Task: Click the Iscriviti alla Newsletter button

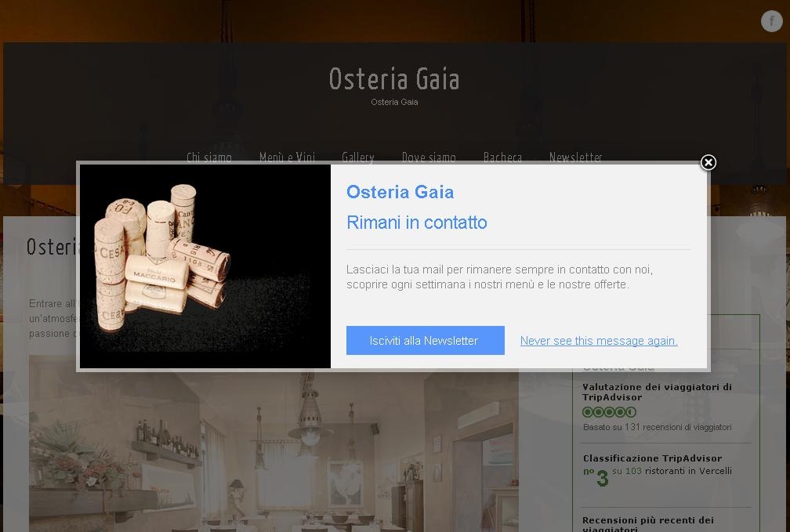Action: (x=426, y=340)
